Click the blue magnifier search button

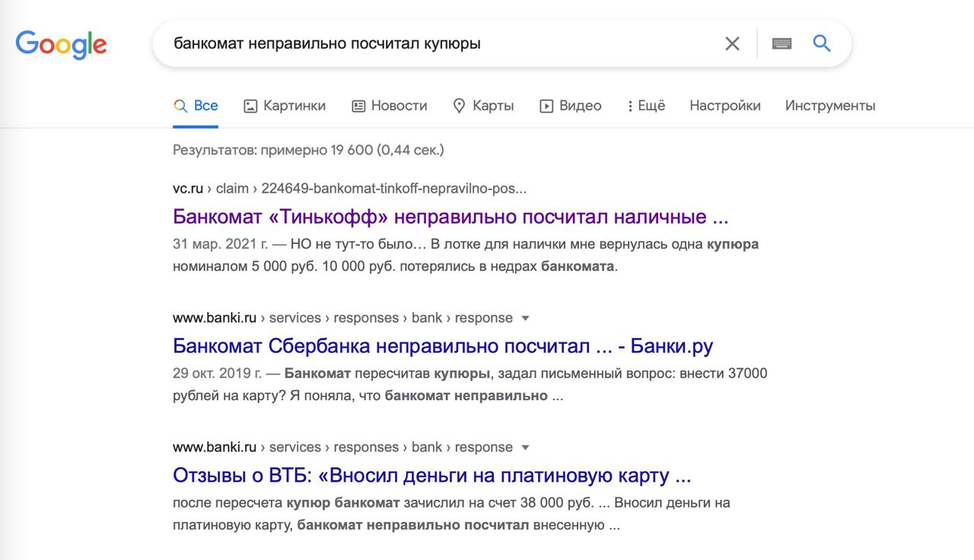(822, 43)
